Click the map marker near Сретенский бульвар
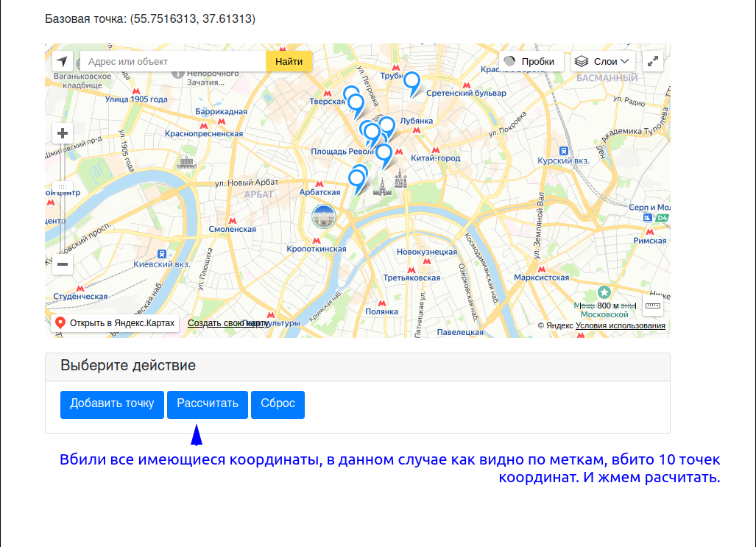756x547 pixels. tap(412, 82)
